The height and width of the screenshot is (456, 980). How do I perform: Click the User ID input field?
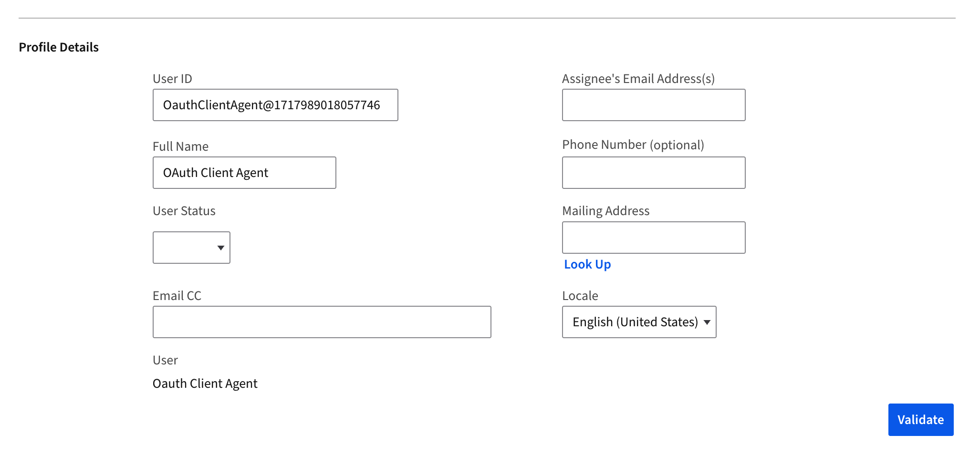click(x=275, y=104)
